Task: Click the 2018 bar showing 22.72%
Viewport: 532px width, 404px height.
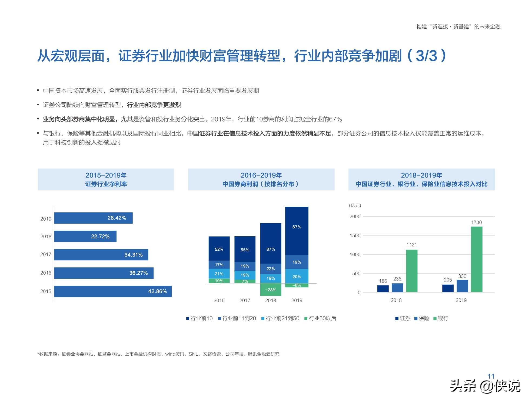Action: pos(85,236)
